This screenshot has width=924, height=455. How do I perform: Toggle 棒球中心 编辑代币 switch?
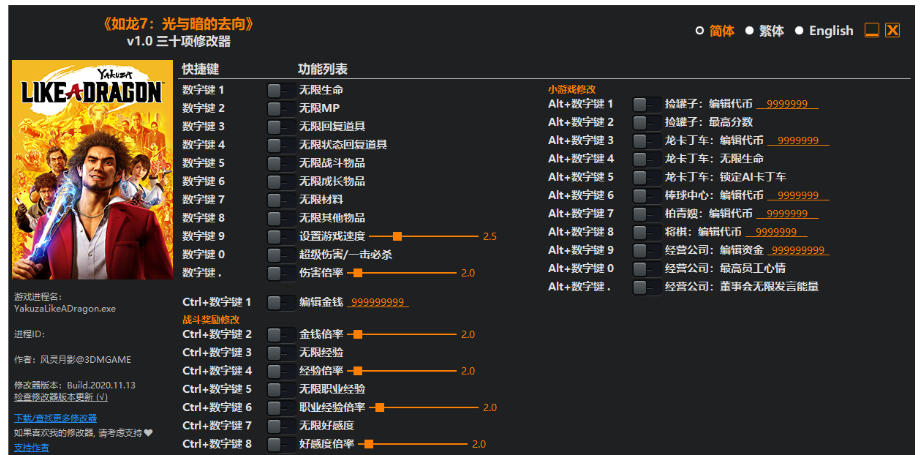point(646,196)
